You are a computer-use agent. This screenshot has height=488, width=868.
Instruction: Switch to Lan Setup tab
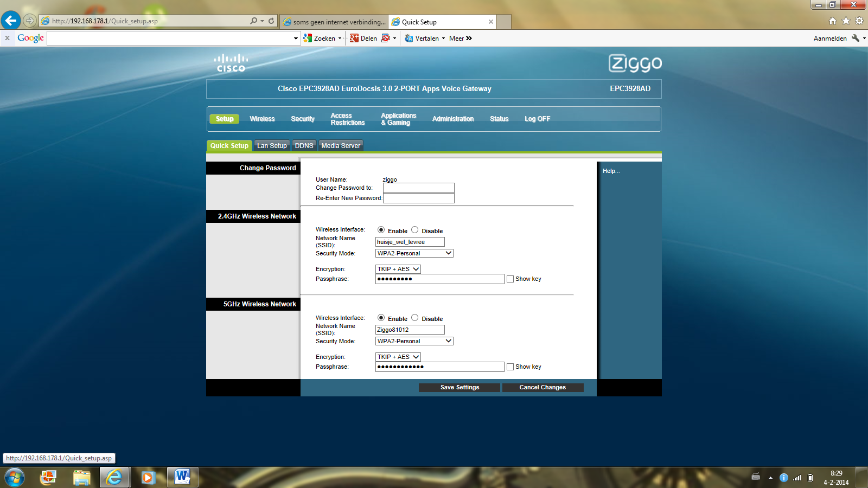[x=272, y=146]
